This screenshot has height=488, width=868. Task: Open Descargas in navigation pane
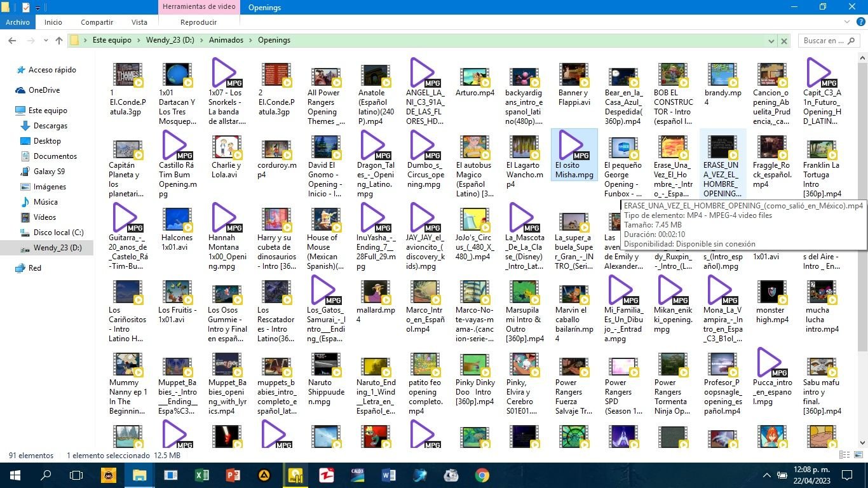tap(50, 126)
